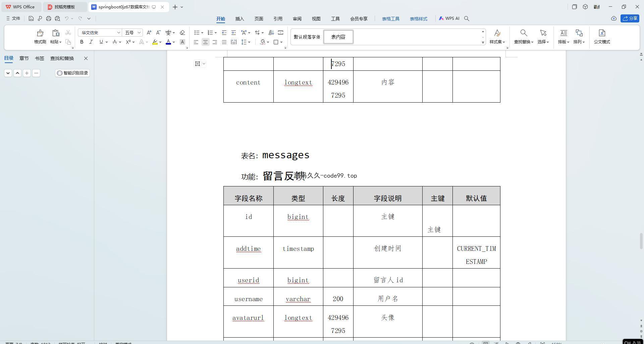Expand bullet list style dropdown arrow
Viewport: 644px width, 344px height.
click(x=202, y=33)
